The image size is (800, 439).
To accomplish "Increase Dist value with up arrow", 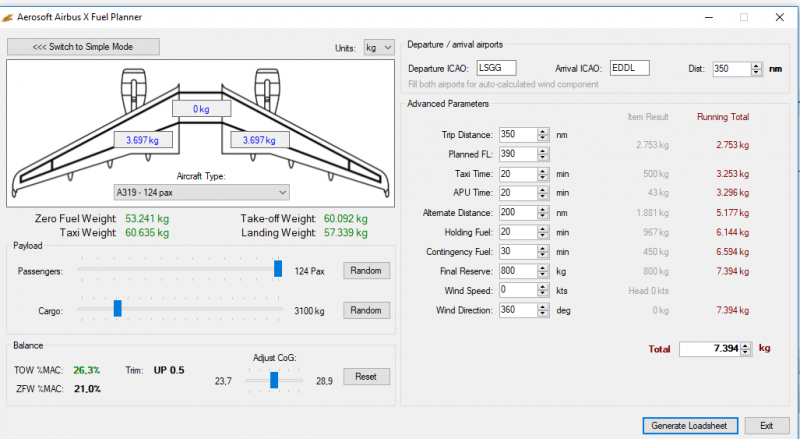I will [757, 65].
